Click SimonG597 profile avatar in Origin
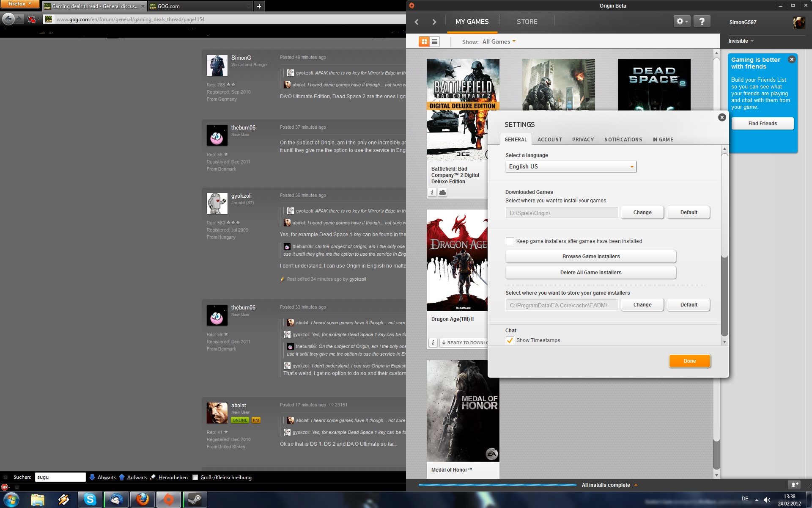The width and height of the screenshot is (812, 508). coord(799,22)
